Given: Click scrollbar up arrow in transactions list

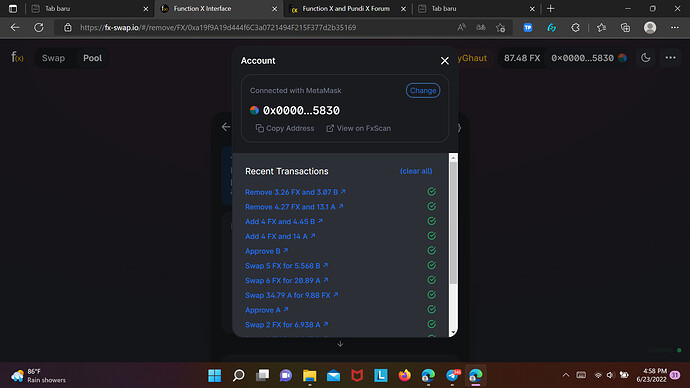Looking at the screenshot, I should 453,157.
